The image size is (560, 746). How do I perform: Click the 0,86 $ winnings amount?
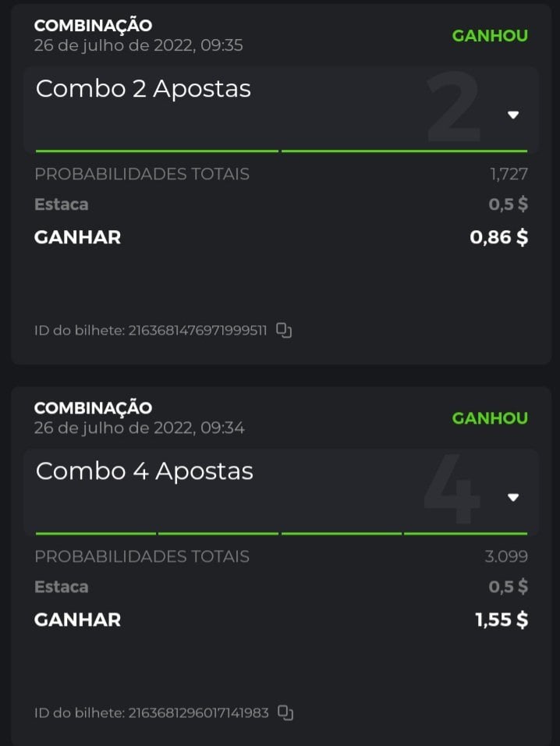[x=498, y=237]
